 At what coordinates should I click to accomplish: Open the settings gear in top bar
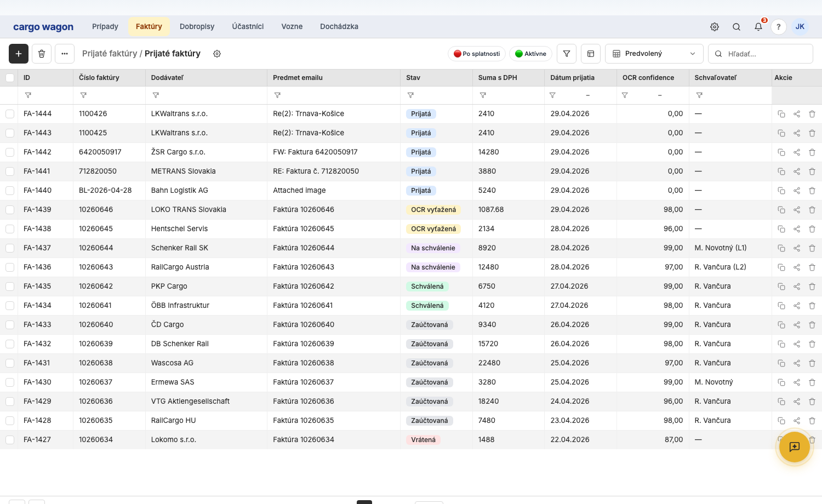point(715,27)
